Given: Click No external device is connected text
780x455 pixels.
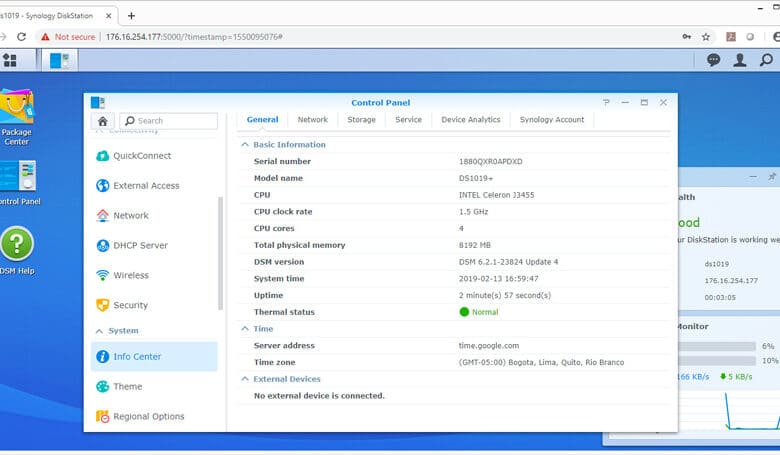Looking at the screenshot, I should (319, 396).
